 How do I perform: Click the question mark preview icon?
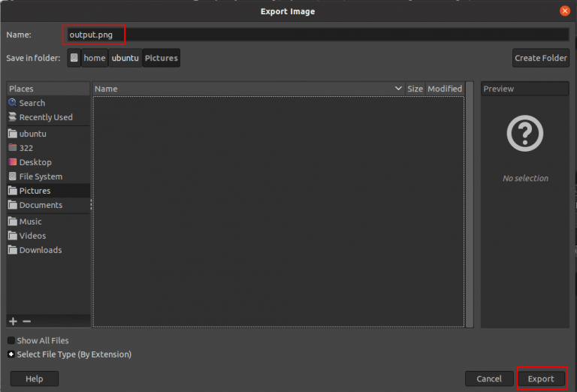(x=524, y=133)
